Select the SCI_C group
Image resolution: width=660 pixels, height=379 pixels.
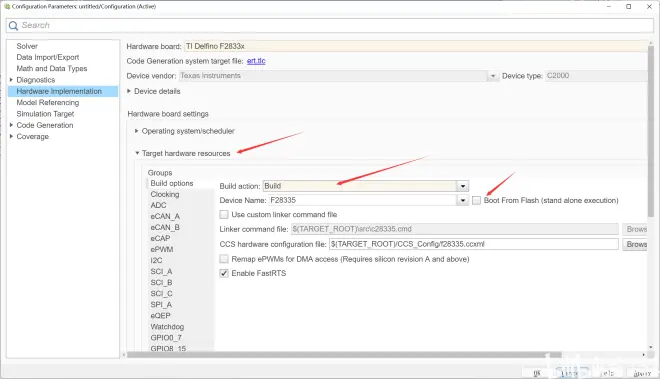coord(161,294)
